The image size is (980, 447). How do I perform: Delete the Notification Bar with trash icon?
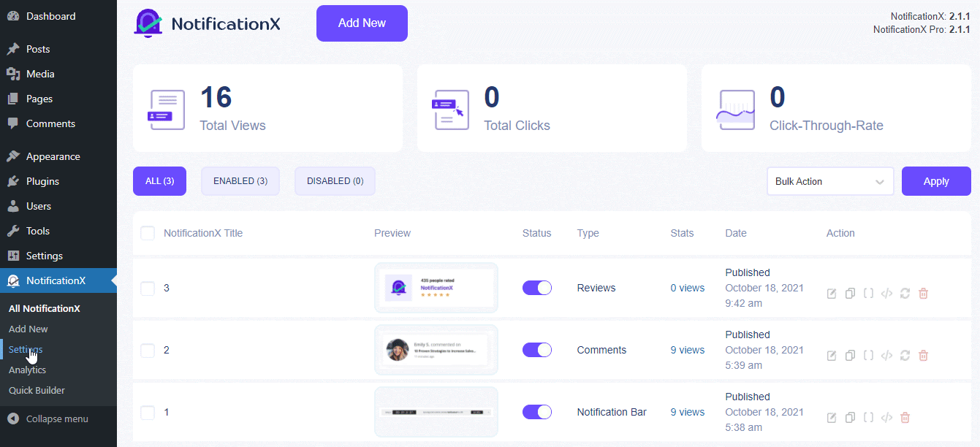[905, 418]
